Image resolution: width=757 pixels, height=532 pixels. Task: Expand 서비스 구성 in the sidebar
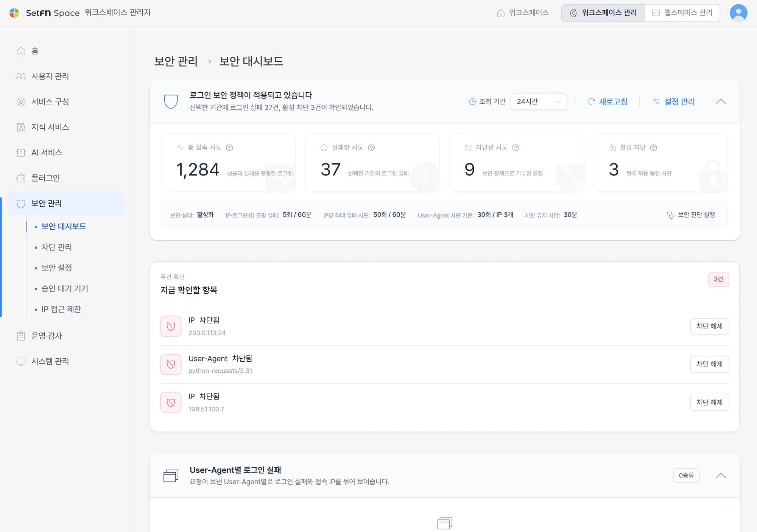(66, 102)
